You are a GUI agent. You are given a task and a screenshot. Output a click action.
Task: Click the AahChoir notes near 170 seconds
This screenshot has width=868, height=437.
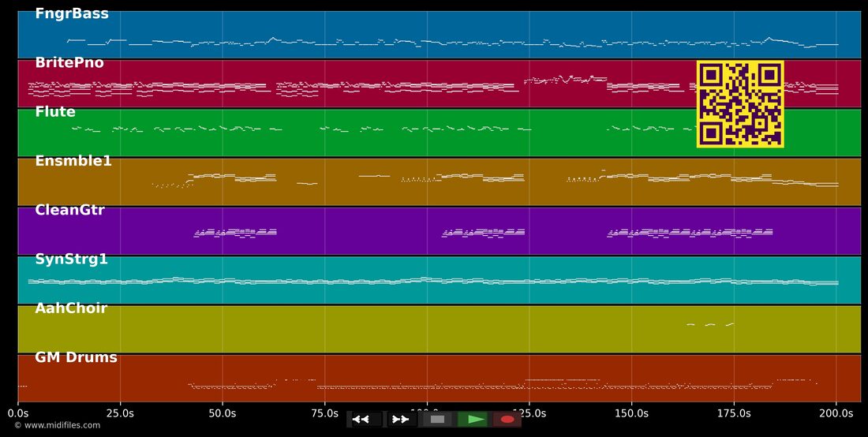[710, 324]
